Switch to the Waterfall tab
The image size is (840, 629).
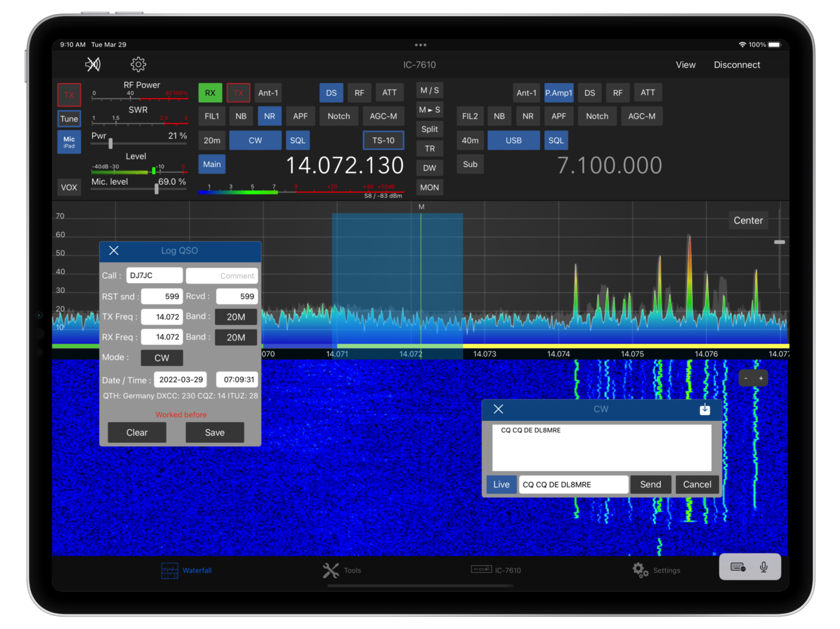(x=187, y=570)
